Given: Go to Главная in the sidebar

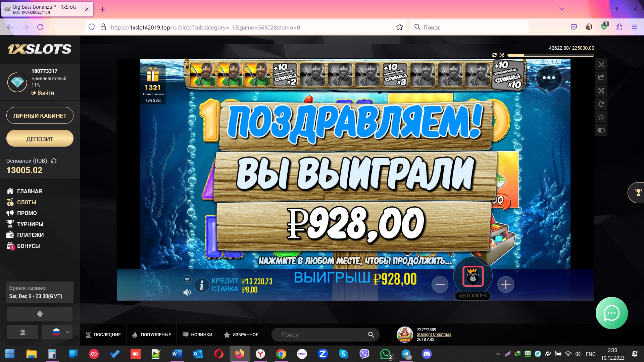Looking at the screenshot, I should click(x=24, y=191).
